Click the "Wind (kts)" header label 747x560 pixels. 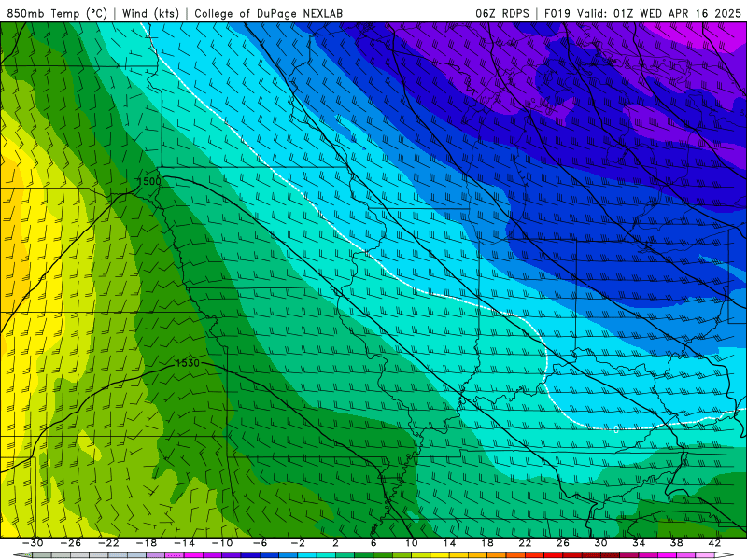coord(150,13)
